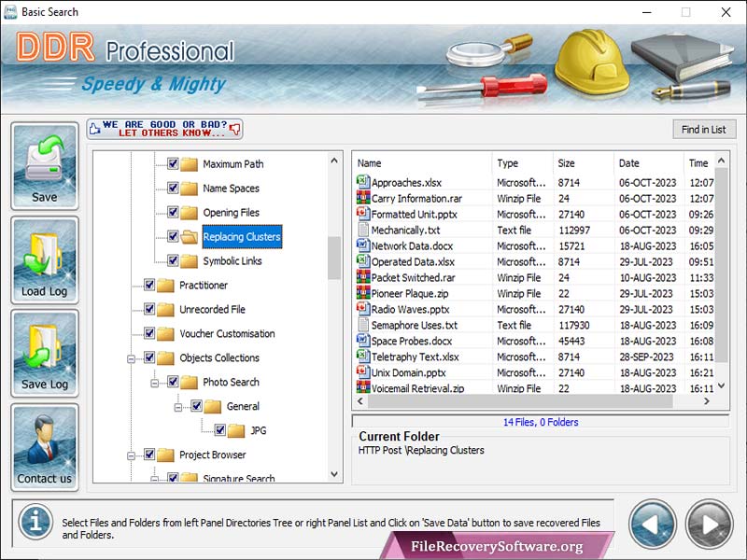Uncheck the Maximum Path checkbox
Screen dimensions: 747x560
[x=173, y=164]
